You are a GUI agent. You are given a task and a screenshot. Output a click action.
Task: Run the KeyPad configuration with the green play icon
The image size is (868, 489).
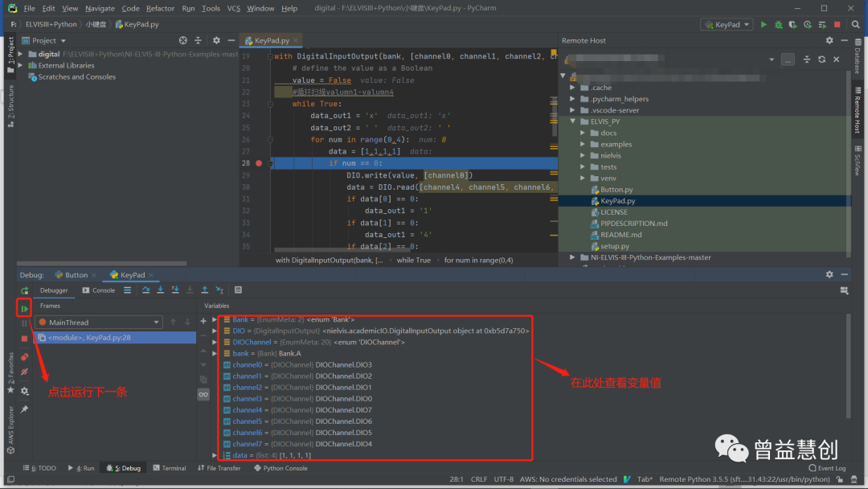click(x=764, y=24)
